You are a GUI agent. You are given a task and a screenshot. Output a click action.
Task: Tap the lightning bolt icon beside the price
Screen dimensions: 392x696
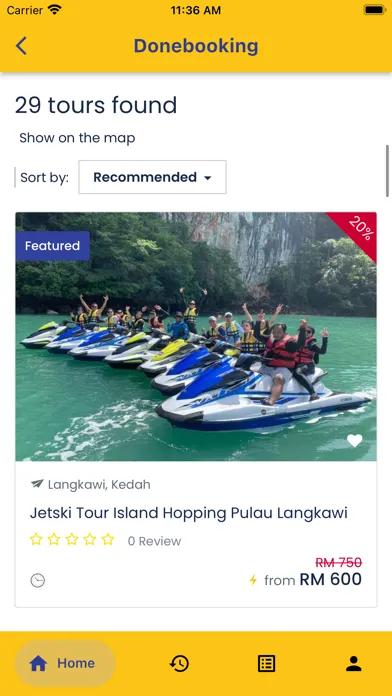(x=253, y=580)
